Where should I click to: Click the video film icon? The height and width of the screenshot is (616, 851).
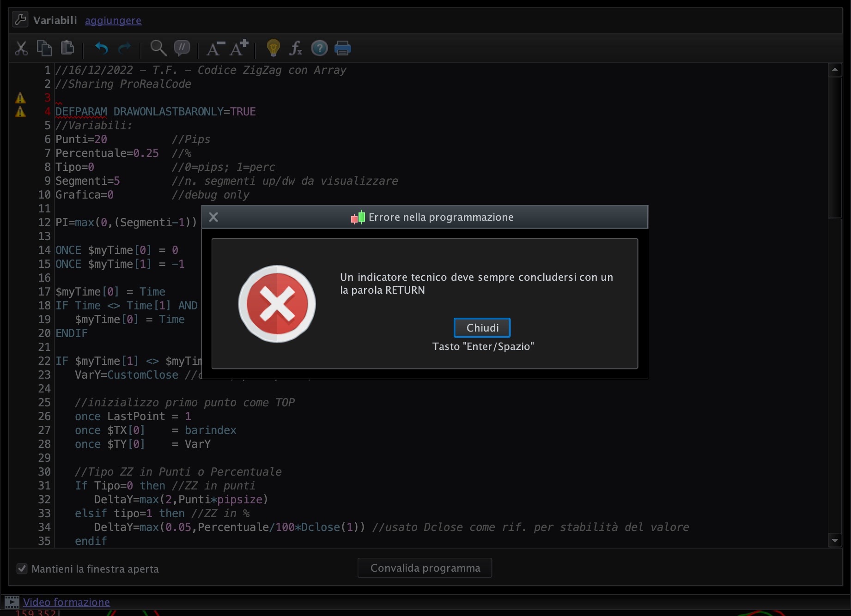12,602
